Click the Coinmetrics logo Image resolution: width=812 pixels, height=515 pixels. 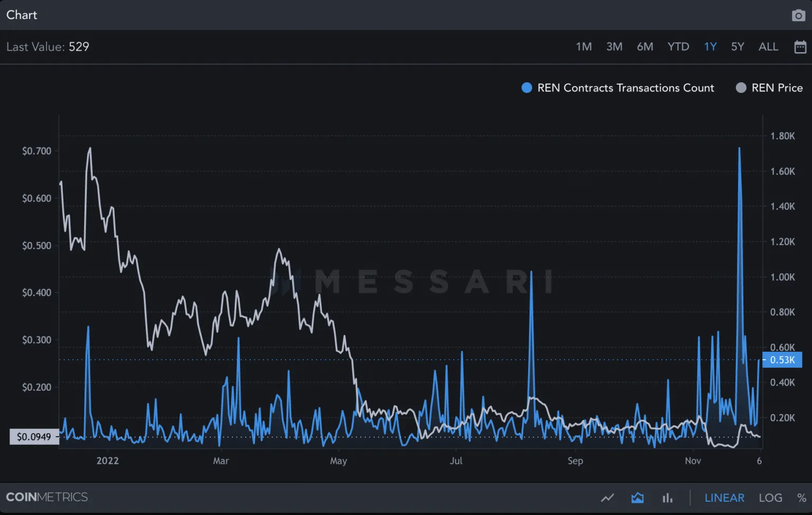[47, 497]
